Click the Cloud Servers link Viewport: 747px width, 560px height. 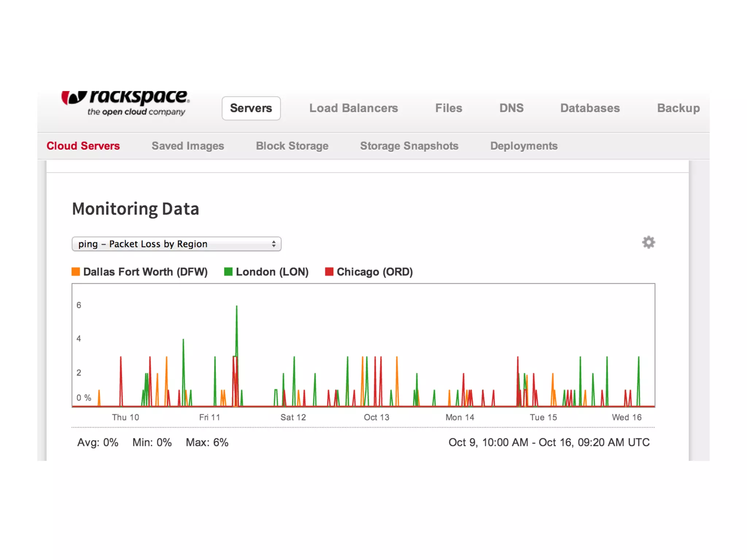tap(83, 146)
